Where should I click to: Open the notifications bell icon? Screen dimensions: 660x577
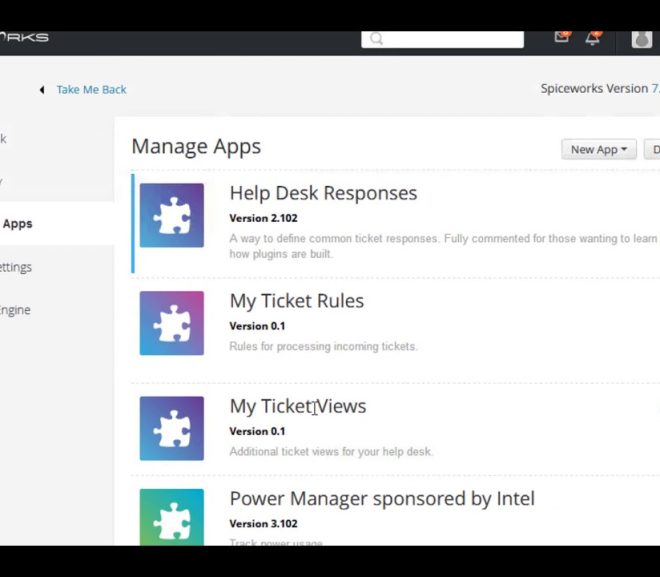[x=593, y=38]
